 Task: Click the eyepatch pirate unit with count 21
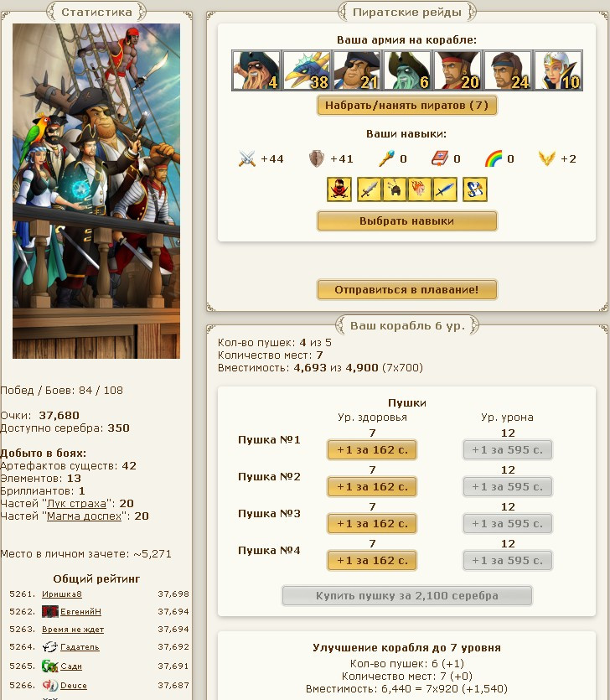coord(357,70)
